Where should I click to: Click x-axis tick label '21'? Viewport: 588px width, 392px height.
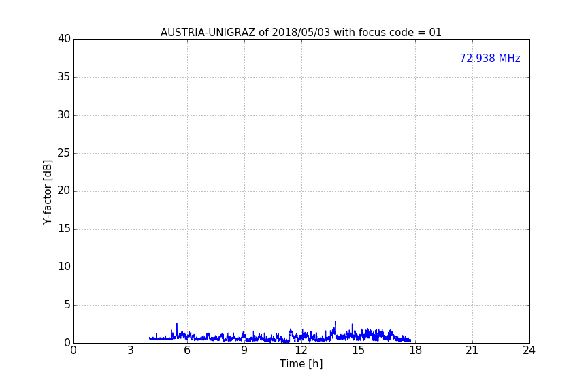point(472,350)
